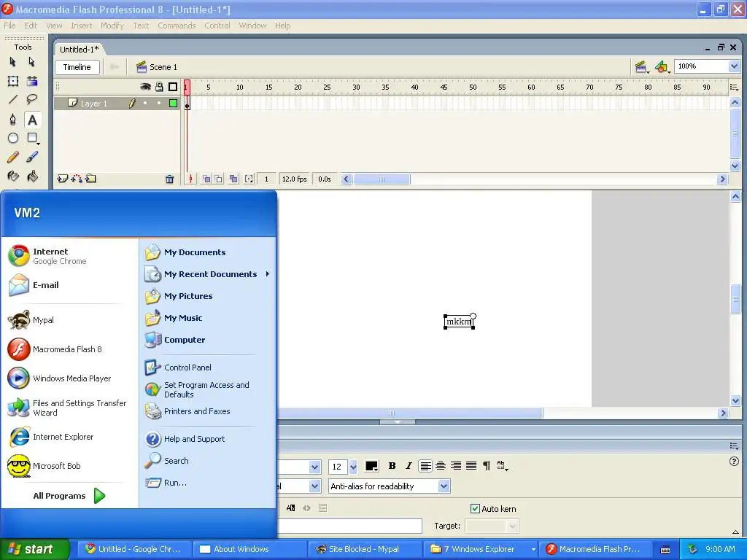Click the URL link input field
This screenshot has width=747, height=560.
[x=350, y=526]
